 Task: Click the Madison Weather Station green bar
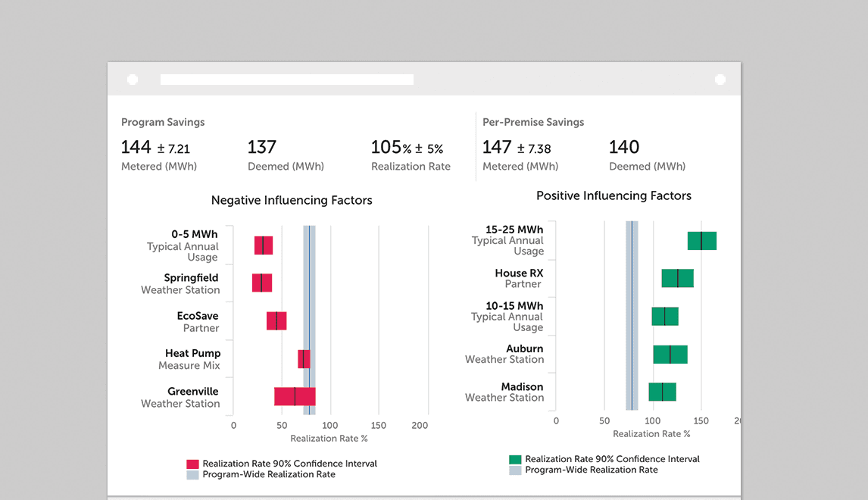tap(662, 392)
